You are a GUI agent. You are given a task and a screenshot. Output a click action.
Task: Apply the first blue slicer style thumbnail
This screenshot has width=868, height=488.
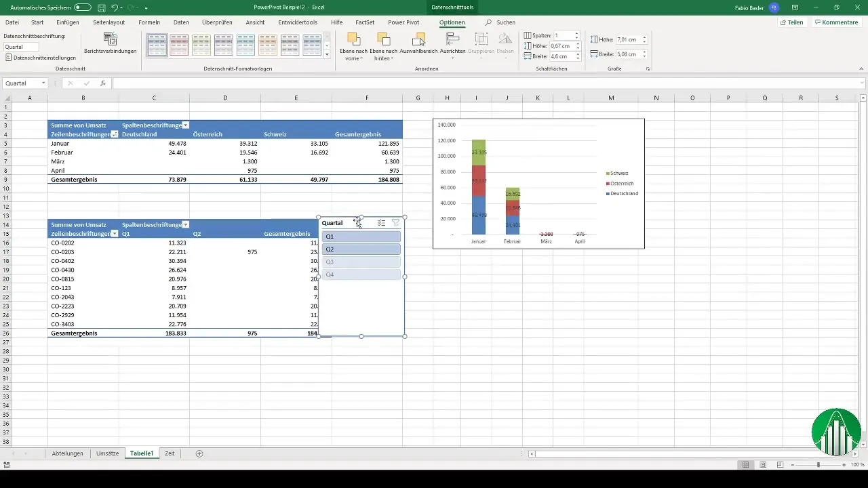click(x=157, y=45)
